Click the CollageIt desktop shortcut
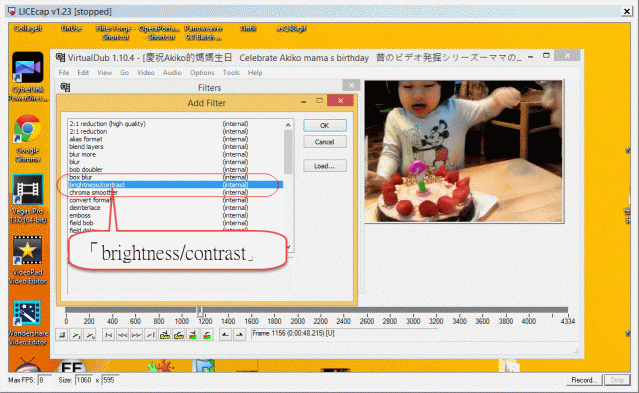Viewport: 639px width, 393px height. [x=28, y=29]
